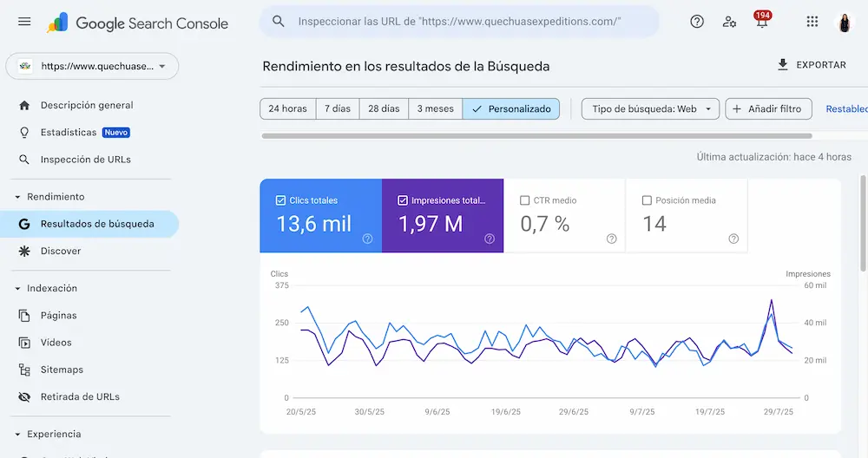Open Inspección de URLs page
Image resolution: width=868 pixels, height=458 pixels.
[x=86, y=160]
